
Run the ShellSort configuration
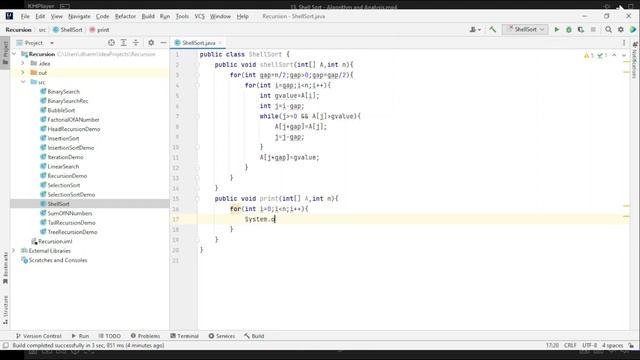click(x=556, y=29)
